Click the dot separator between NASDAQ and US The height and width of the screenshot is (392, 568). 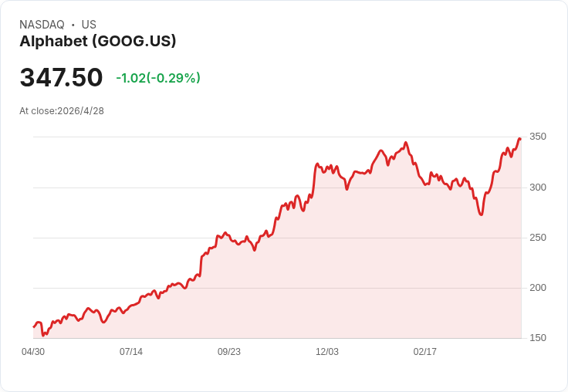click(x=73, y=25)
